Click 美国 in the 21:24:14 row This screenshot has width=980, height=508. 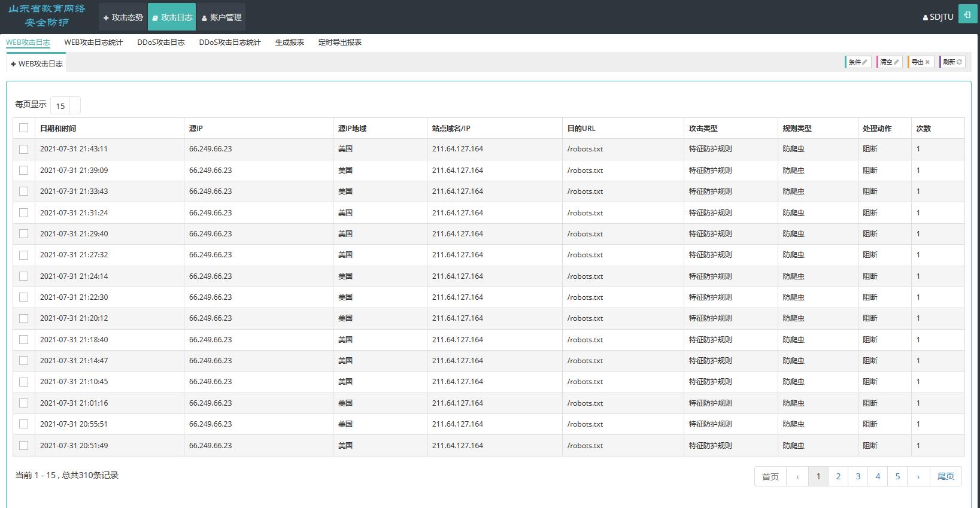click(x=345, y=276)
